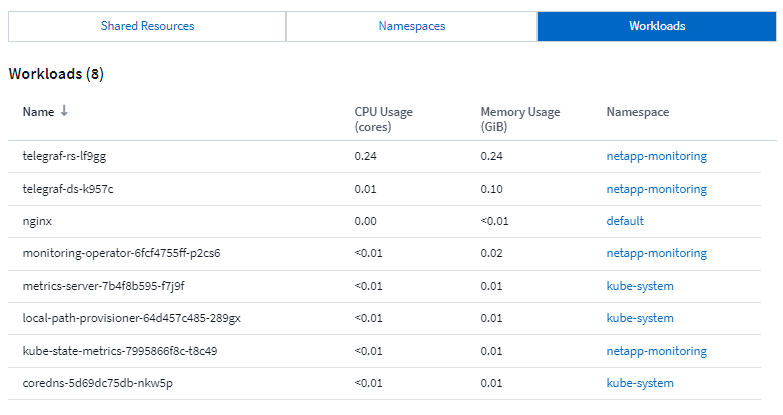Image resolution: width=783 pixels, height=415 pixels.
Task: Open the Namespaces tab
Action: pyautogui.click(x=411, y=26)
